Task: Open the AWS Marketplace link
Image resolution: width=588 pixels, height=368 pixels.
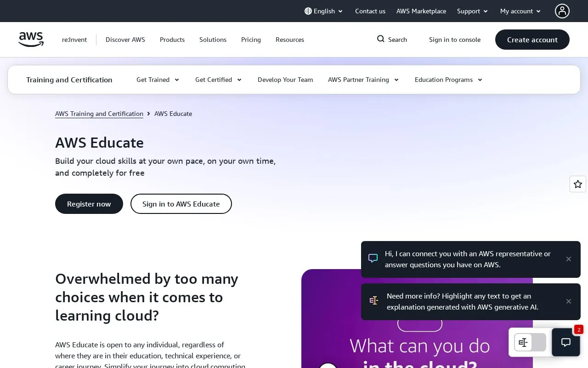Action: (x=421, y=11)
